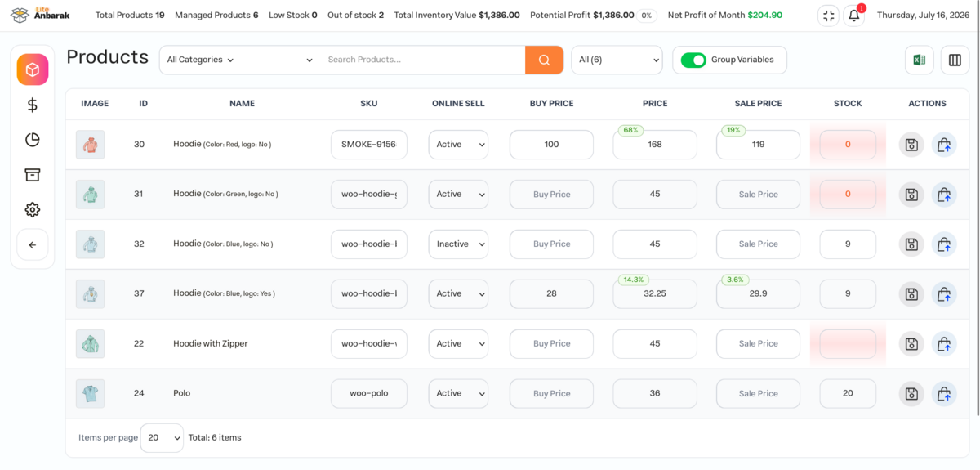Click the SMOKE-9156 SKU field

tap(369, 145)
